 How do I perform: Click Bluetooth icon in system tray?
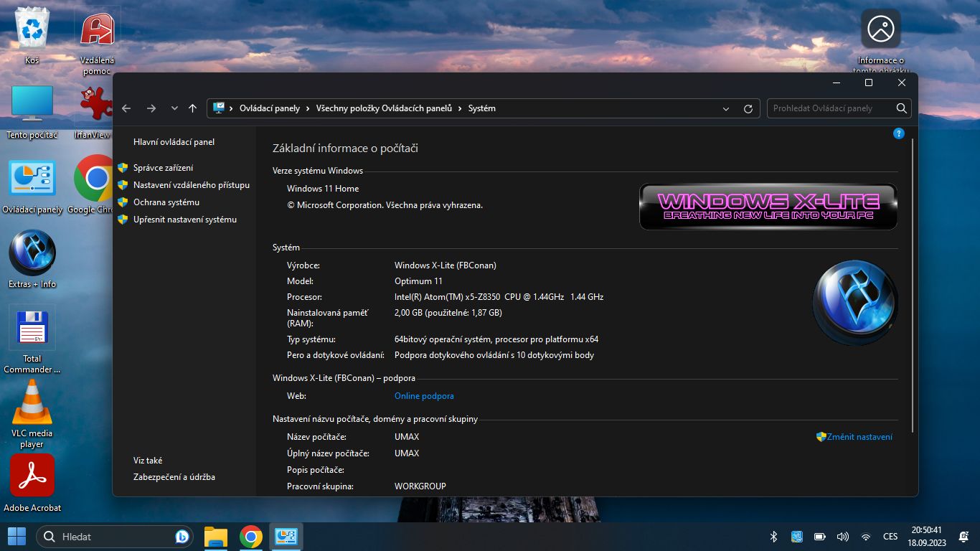pos(773,537)
